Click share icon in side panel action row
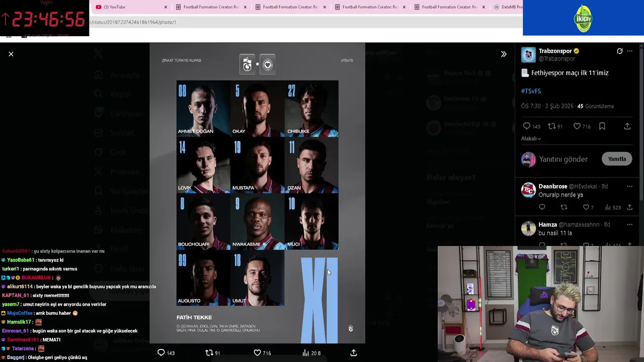Viewport: 644px width, 362px height. click(627, 126)
